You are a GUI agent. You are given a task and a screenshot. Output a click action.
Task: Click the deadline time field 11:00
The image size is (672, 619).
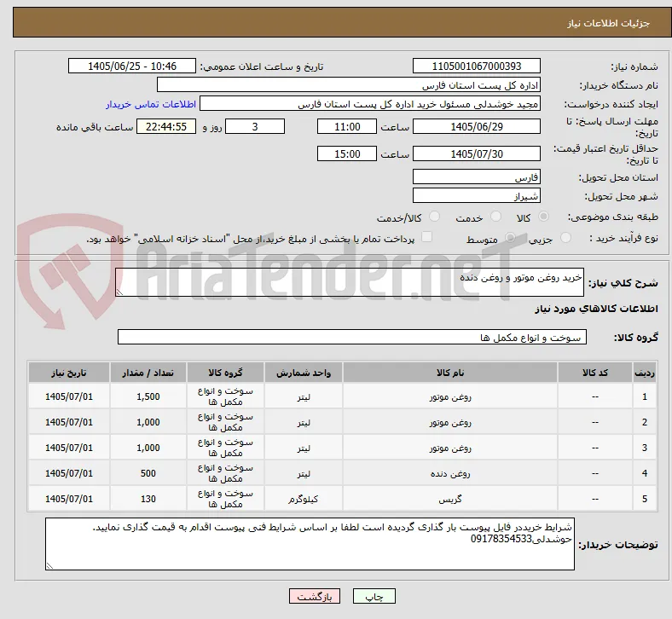click(x=347, y=126)
